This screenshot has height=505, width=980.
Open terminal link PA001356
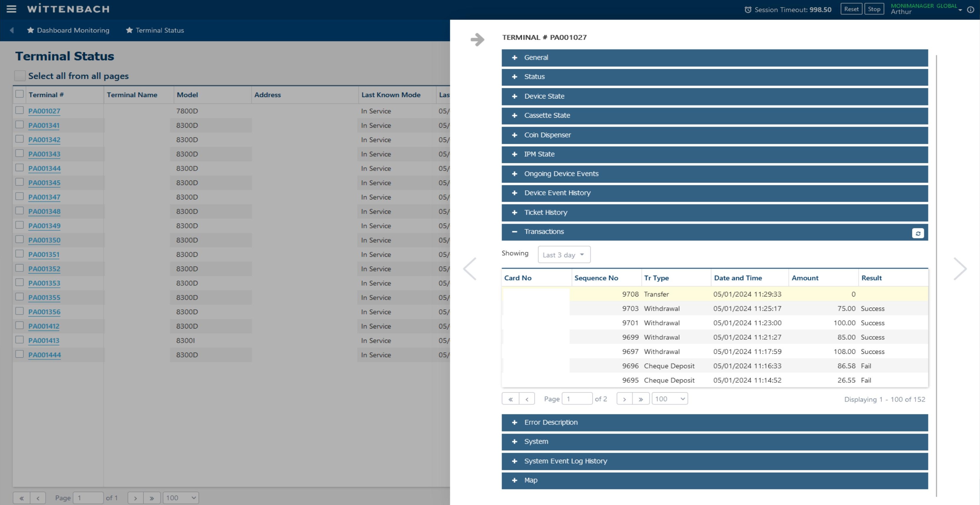pos(44,312)
